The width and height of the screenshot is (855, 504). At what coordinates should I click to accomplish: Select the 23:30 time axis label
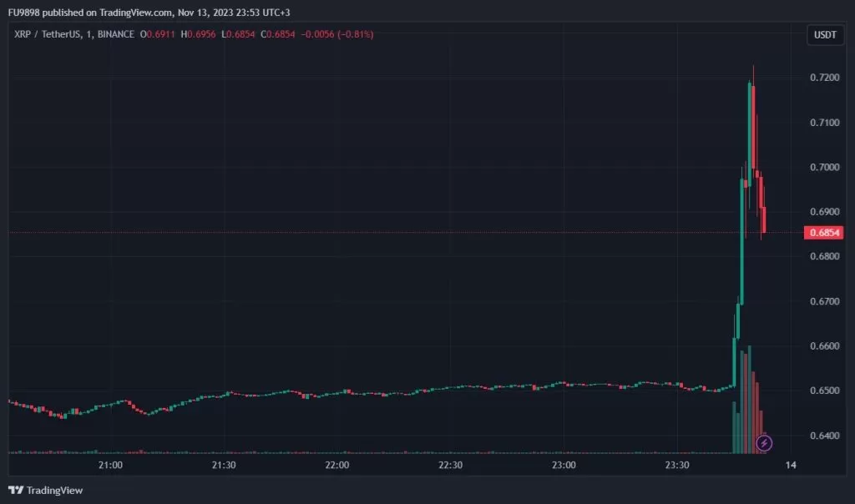tap(677, 465)
